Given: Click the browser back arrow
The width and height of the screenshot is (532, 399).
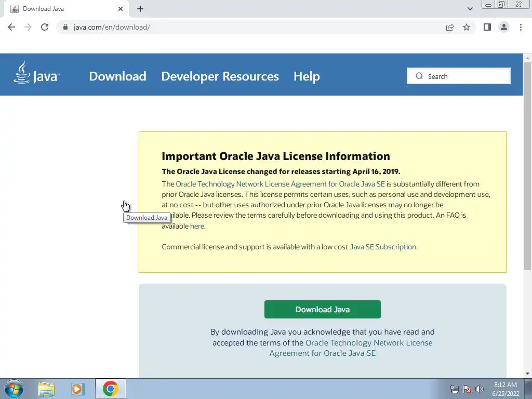Looking at the screenshot, I should (11, 27).
